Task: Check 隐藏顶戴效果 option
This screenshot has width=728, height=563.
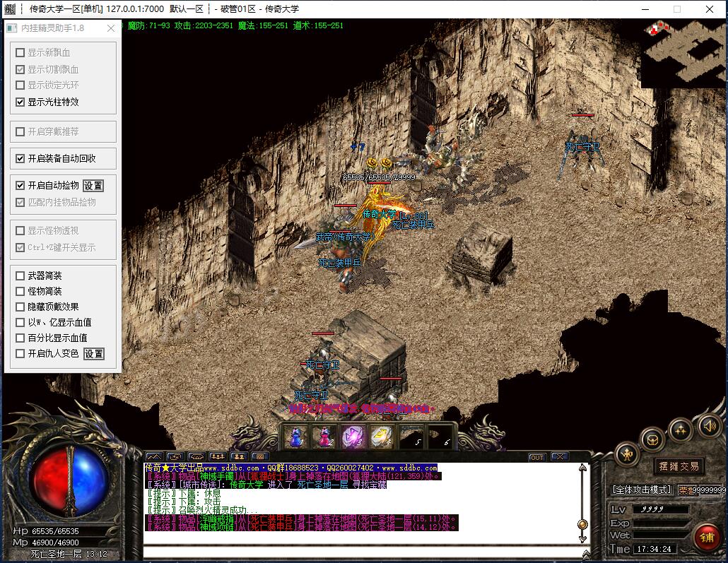Action: click(20, 307)
